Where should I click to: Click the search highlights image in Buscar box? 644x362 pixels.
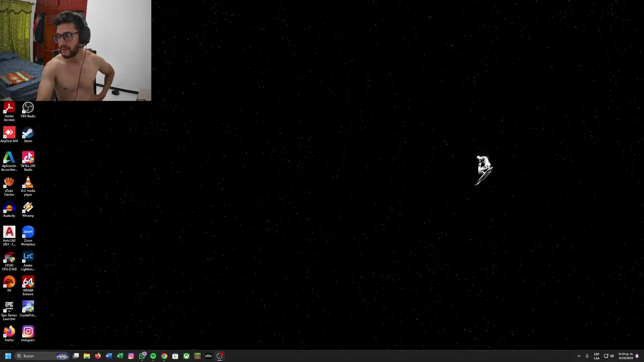click(62, 356)
